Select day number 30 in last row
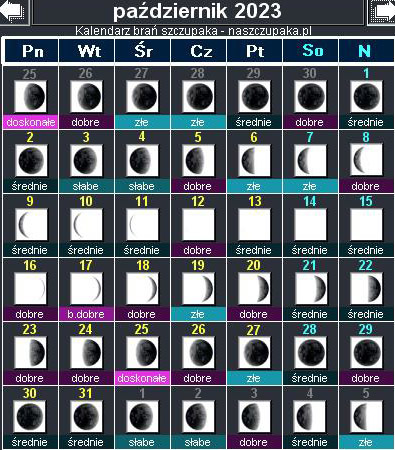 30,393
